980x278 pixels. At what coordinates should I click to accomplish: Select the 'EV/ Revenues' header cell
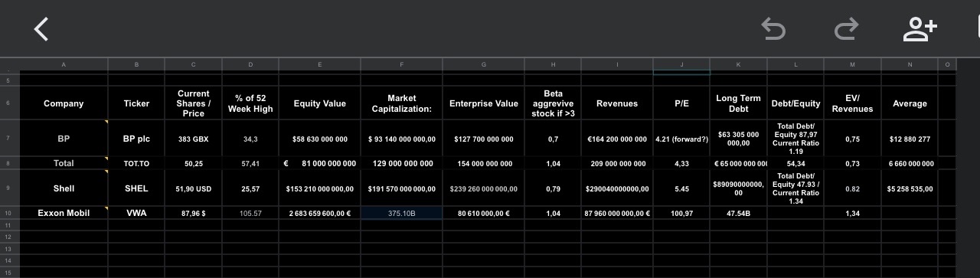coord(852,103)
